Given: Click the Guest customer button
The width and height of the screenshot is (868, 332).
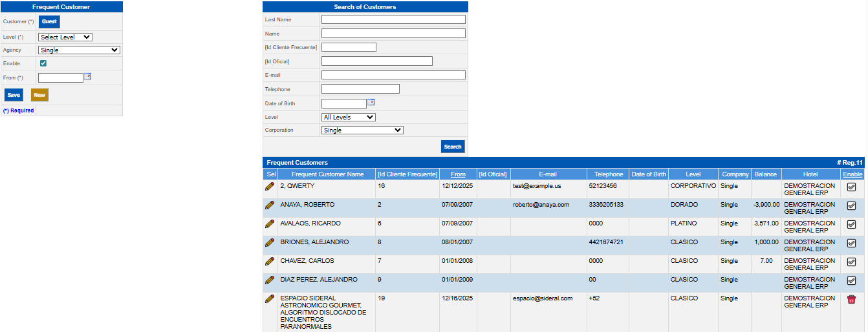Looking at the screenshot, I should pyautogui.click(x=49, y=21).
